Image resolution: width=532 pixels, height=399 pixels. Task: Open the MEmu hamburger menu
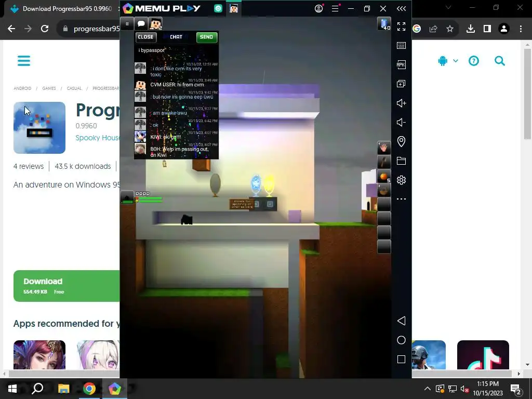(335, 8)
